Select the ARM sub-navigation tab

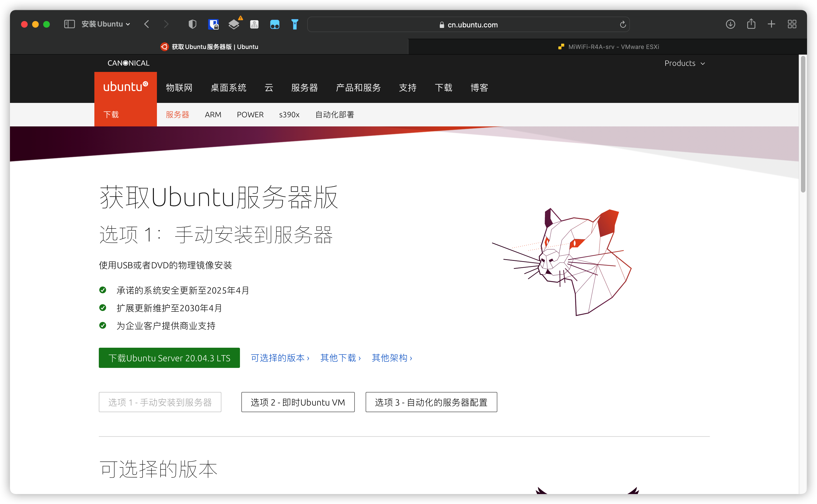pyautogui.click(x=213, y=115)
